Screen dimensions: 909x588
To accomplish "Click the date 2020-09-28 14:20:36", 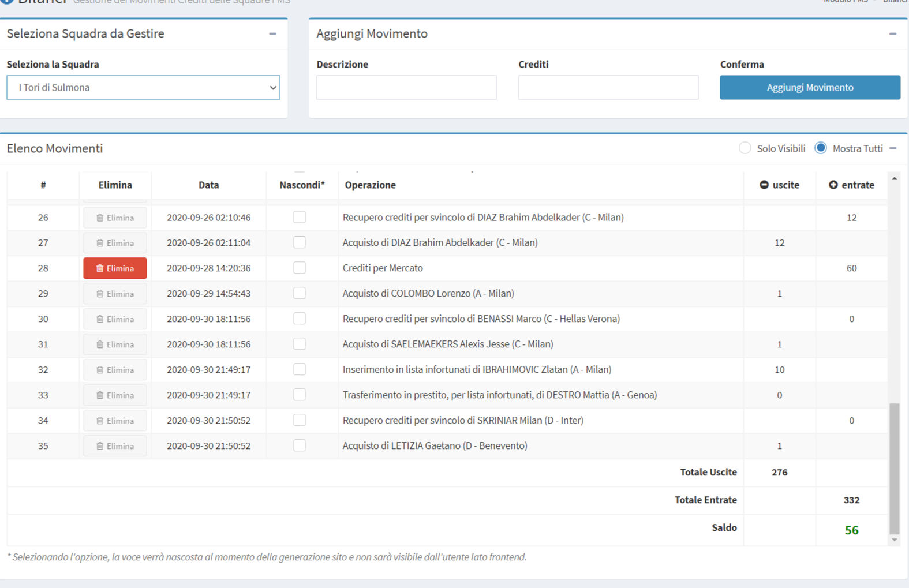I will coord(208,268).
